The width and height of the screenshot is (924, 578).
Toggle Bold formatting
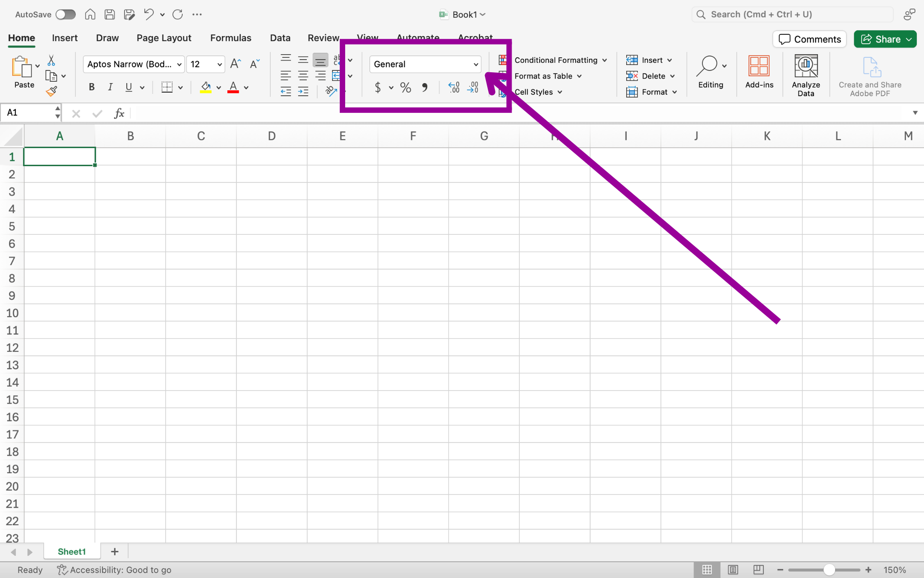pos(92,88)
